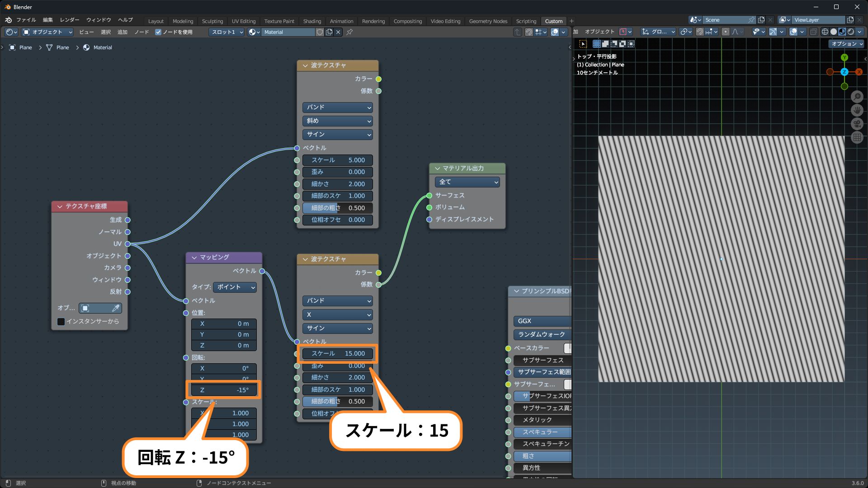Select rendered viewport shading mode
Screen dimensions: 868x488
coord(851,32)
